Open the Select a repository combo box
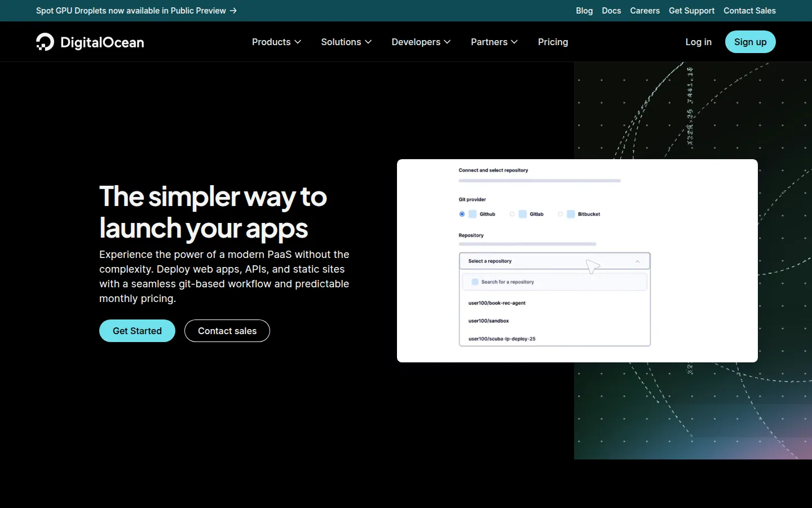 tap(555, 261)
